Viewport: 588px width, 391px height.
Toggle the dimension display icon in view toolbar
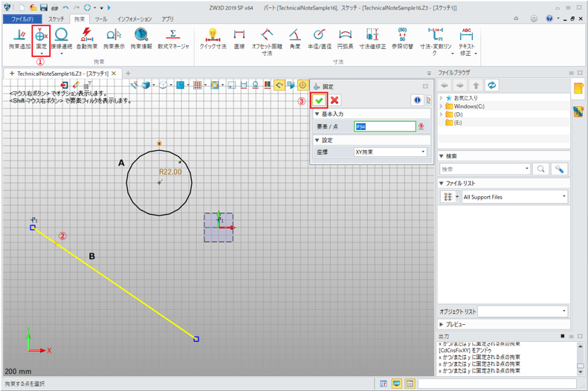click(244, 85)
